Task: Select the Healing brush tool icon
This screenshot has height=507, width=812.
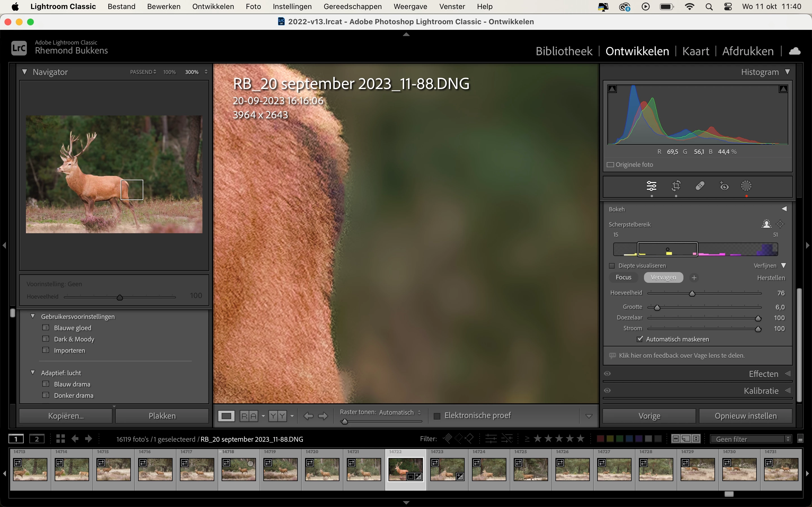Action: tap(700, 186)
